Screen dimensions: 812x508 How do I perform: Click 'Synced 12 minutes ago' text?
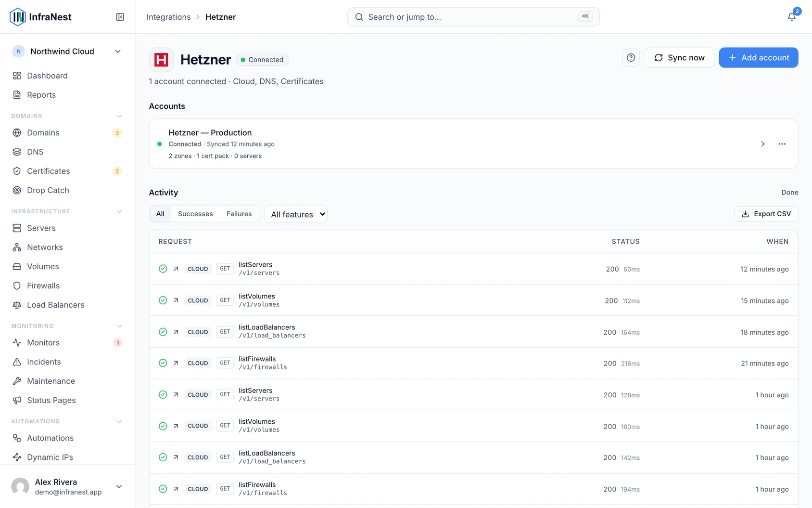241,144
